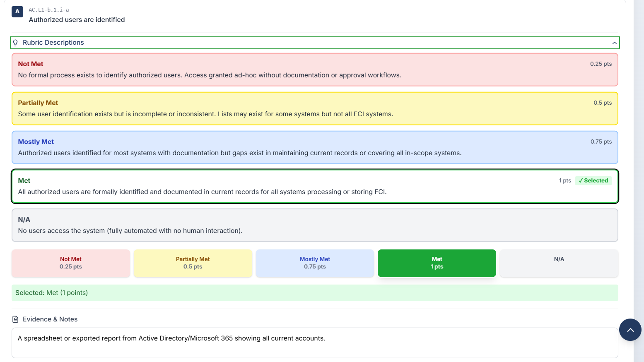Click inside the Evidence & Notes text field
This screenshot has height=362, width=644.
(x=315, y=343)
